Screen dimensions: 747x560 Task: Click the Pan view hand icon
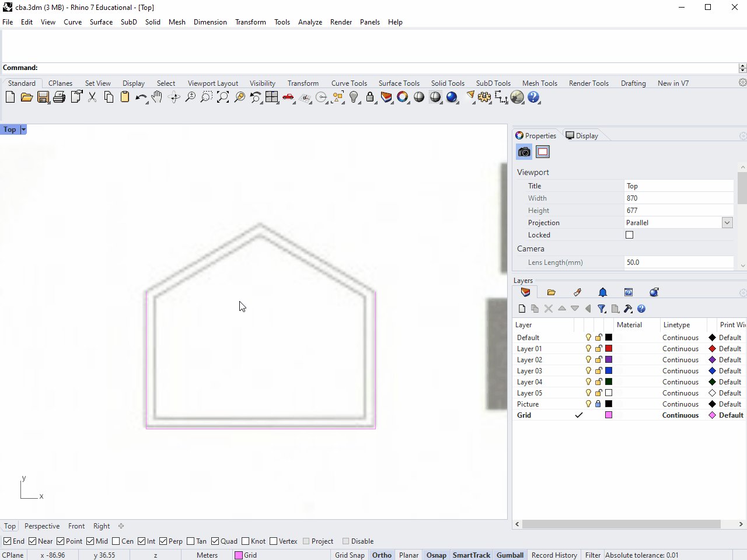tap(157, 97)
